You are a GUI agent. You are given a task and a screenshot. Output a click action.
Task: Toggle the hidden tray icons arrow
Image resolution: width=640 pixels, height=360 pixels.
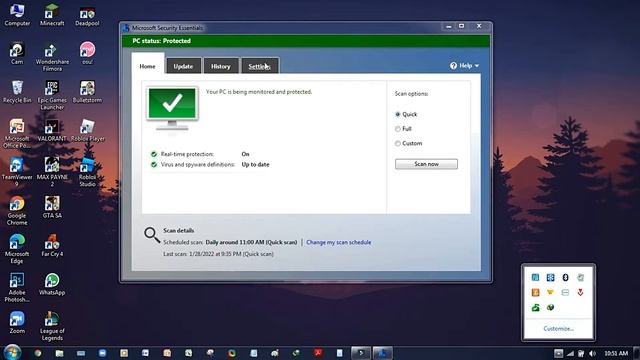coord(558,353)
